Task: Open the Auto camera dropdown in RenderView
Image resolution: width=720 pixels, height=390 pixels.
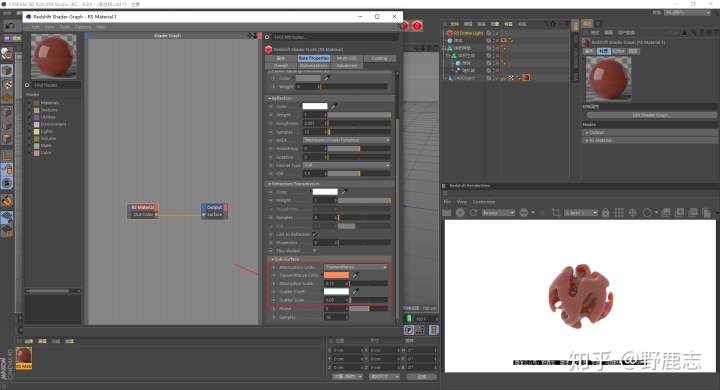Action: click(581, 212)
